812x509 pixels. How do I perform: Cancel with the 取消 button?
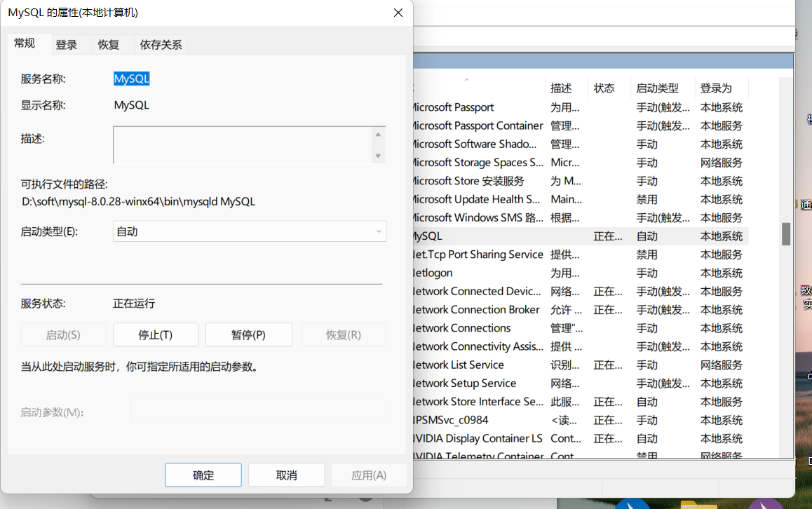click(x=286, y=475)
